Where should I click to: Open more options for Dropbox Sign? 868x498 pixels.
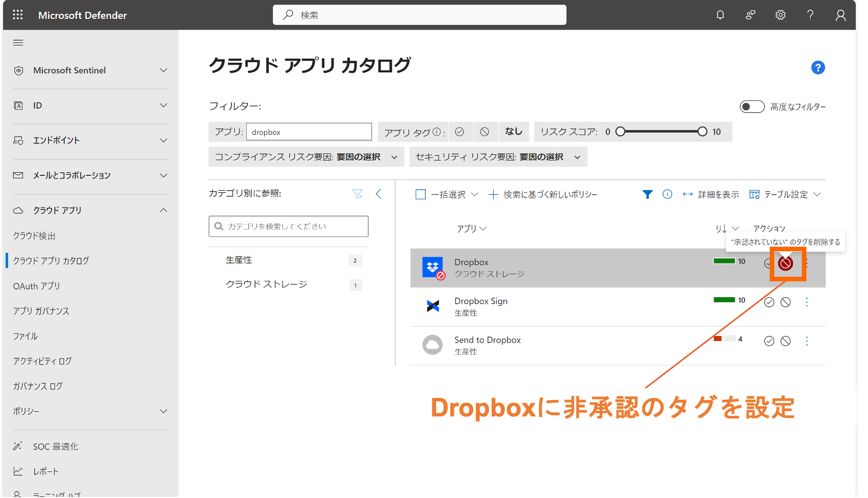click(x=807, y=302)
